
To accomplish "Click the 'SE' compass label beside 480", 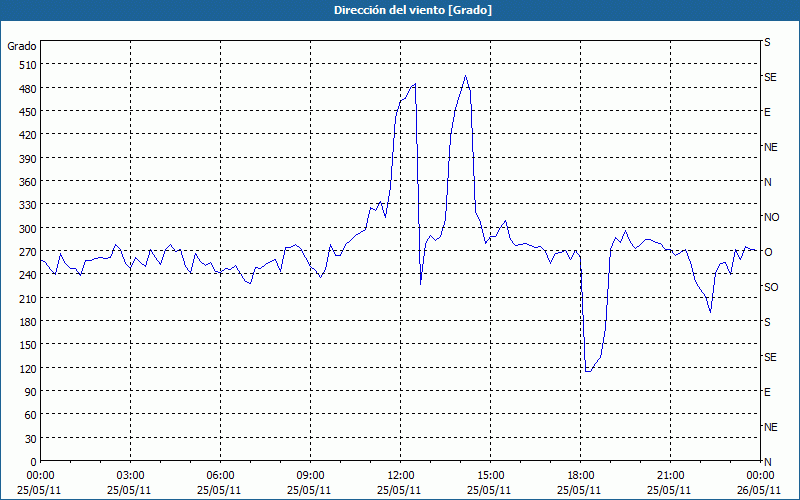I will point(770,77).
